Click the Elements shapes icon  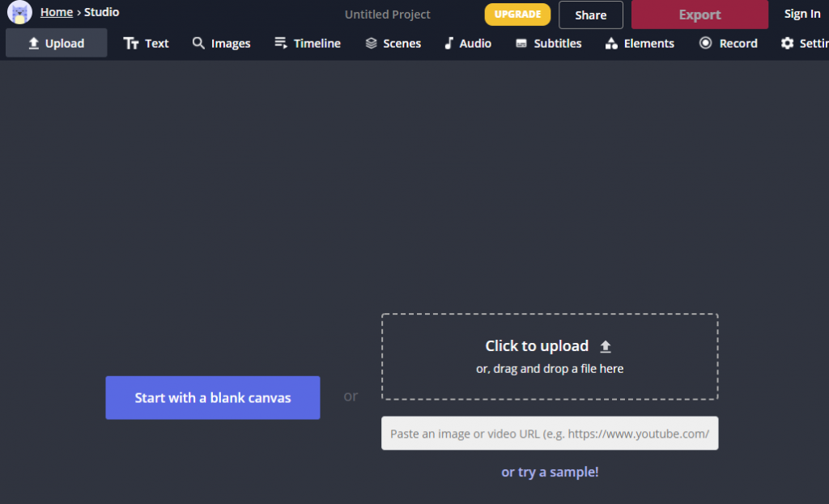point(611,44)
